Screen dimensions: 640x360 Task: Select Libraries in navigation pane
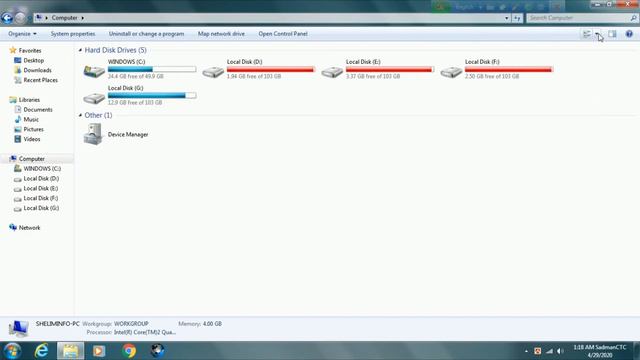pos(29,100)
